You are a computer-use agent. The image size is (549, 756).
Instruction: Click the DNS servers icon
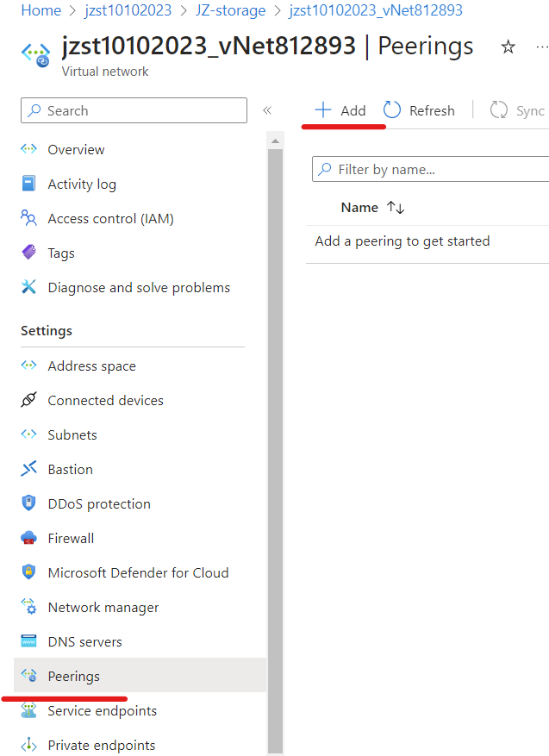(x=29, y=641)
